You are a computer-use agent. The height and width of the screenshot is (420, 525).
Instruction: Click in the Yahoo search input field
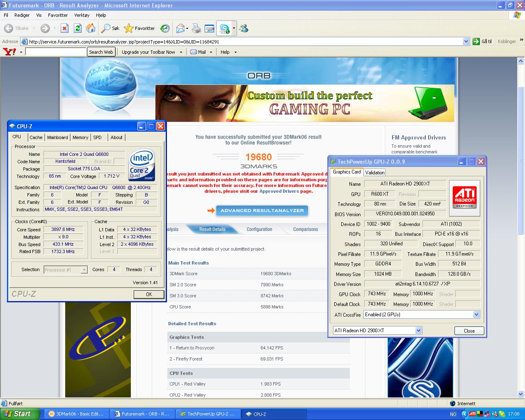coord(56,52)
